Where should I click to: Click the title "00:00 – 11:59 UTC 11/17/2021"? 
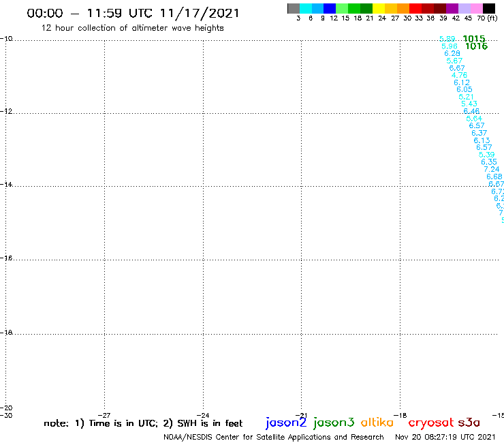click(x=133, y=14)
